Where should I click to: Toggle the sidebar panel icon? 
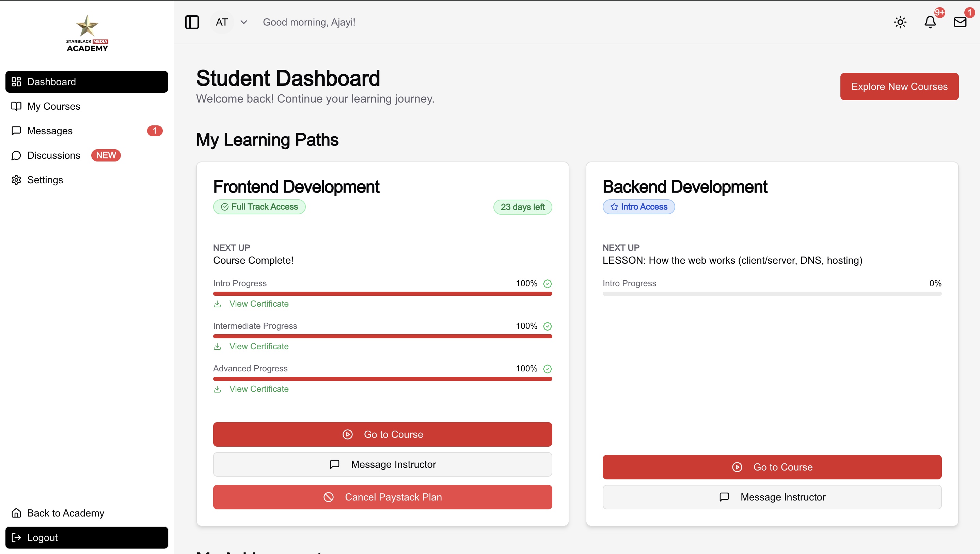[192, 22]
